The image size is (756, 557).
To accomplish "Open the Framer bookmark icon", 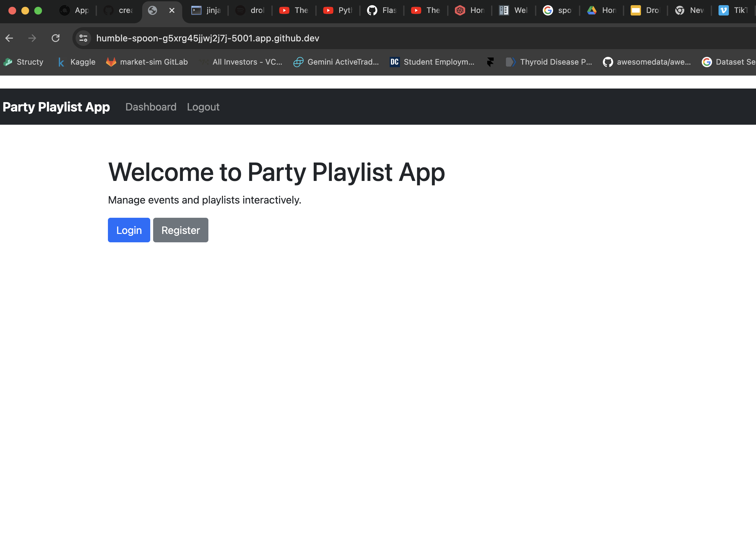I will pos(490,62).
